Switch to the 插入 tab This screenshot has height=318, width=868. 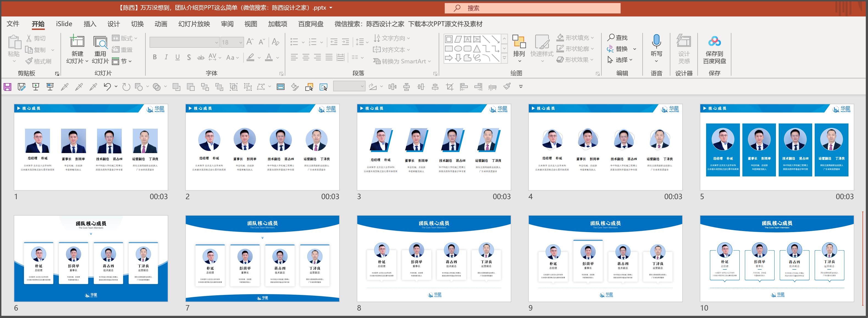90,24
